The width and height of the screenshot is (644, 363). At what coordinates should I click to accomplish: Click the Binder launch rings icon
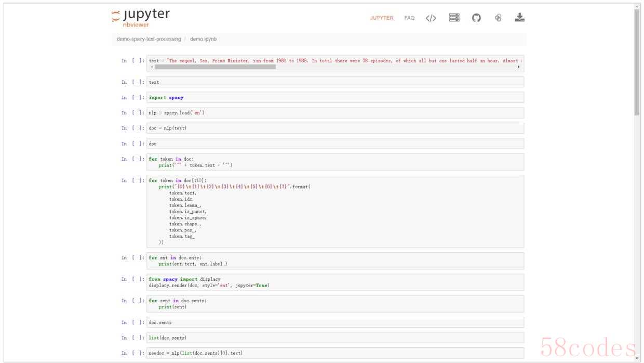tap(498, 18)
